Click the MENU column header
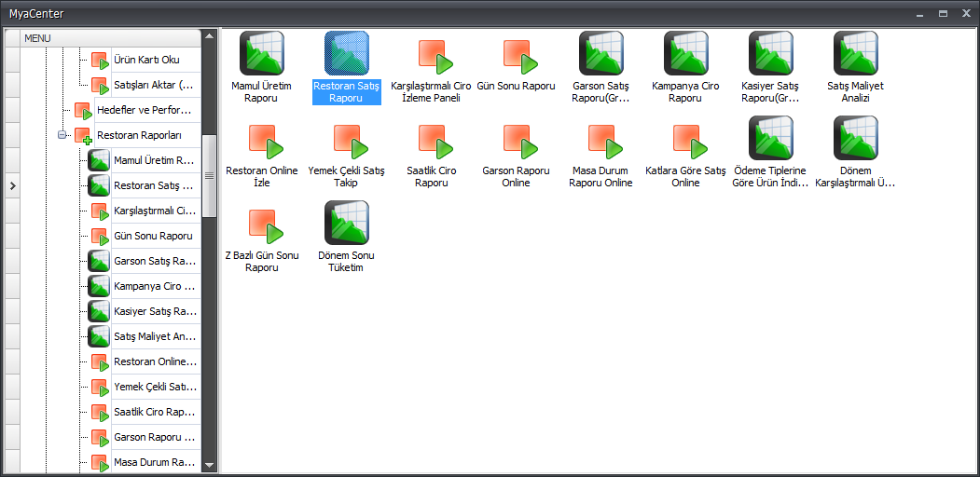 pos(111,38)
